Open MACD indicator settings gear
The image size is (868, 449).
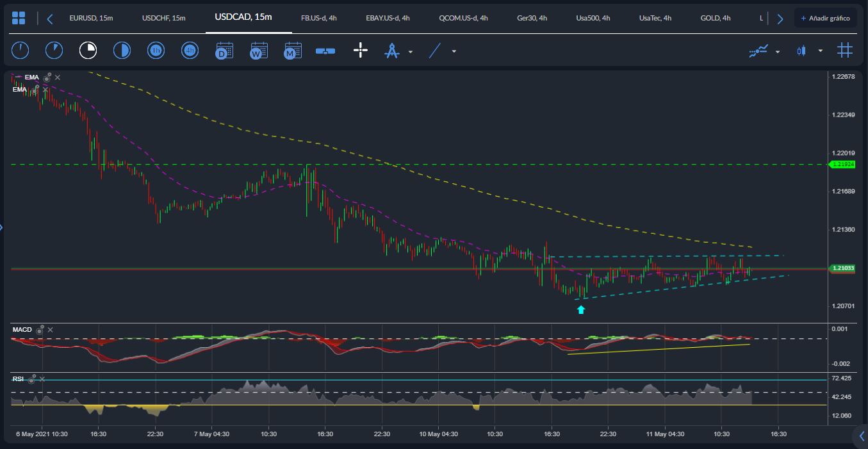40,330
